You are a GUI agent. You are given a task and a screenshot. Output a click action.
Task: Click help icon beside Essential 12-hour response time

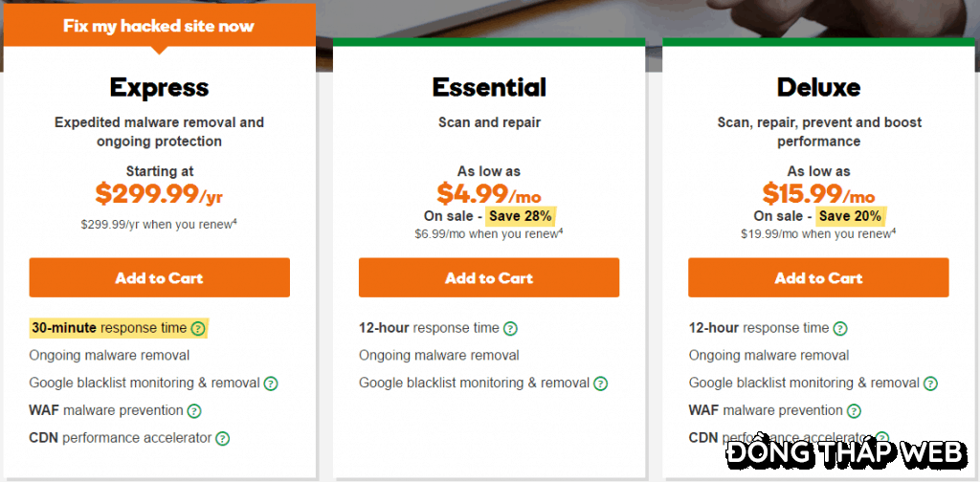[x=510, y=328]
